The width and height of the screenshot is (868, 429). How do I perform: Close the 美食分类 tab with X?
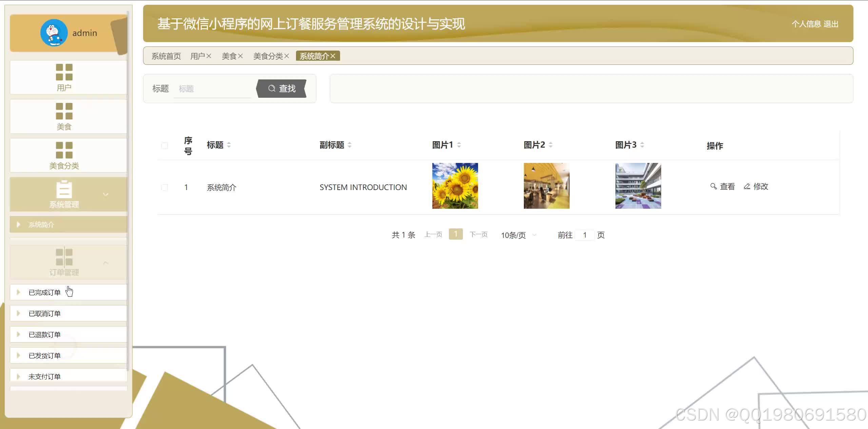[x=287, y=56]
